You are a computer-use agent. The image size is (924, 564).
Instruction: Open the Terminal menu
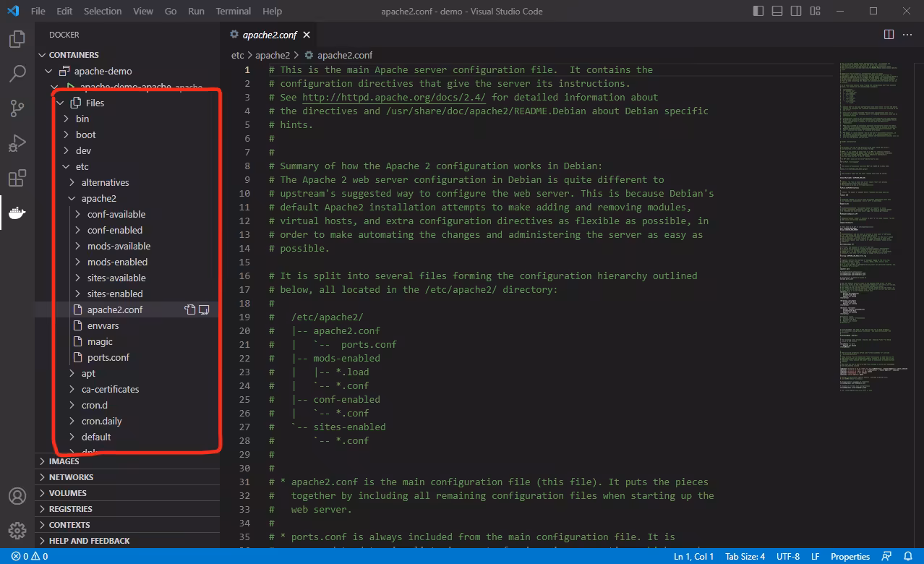tap(234, 11)
